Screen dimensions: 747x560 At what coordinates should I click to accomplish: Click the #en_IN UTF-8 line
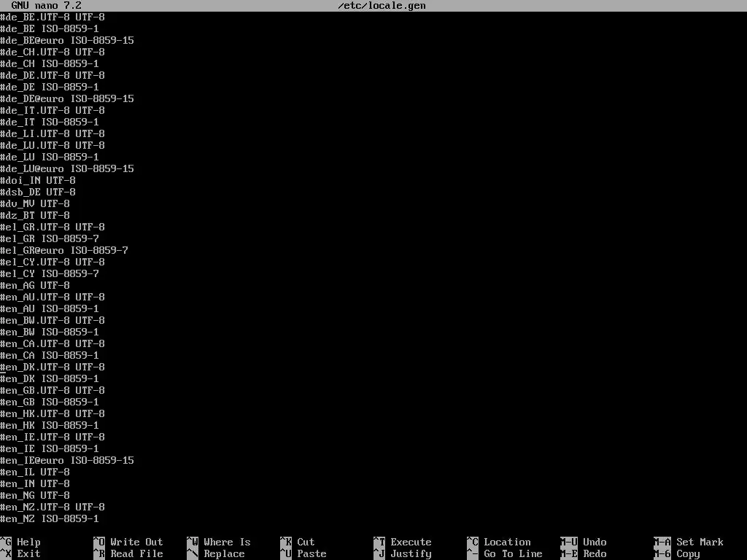[35, 484]
